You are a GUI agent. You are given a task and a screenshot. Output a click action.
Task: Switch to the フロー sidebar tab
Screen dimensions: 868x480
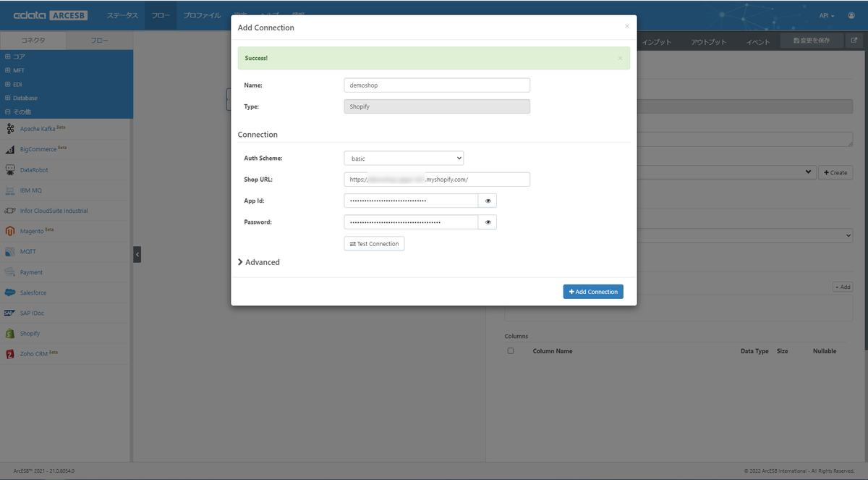(100, 41)
